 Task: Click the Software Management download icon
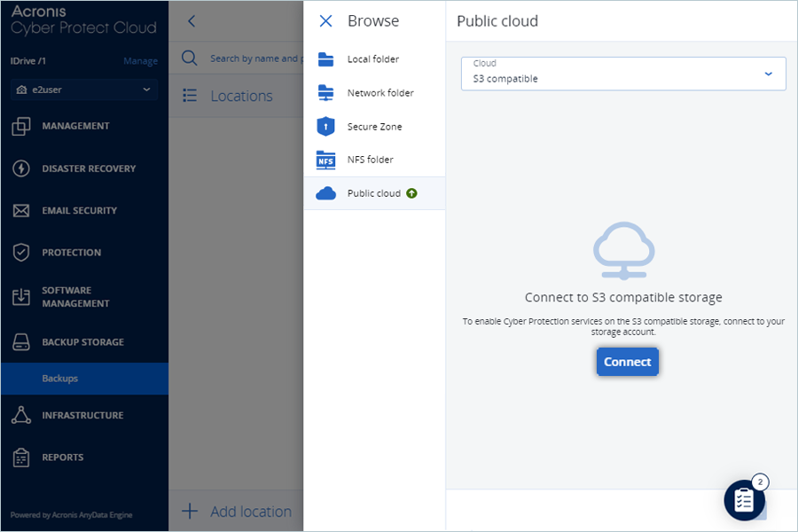(x=21, y=297)
